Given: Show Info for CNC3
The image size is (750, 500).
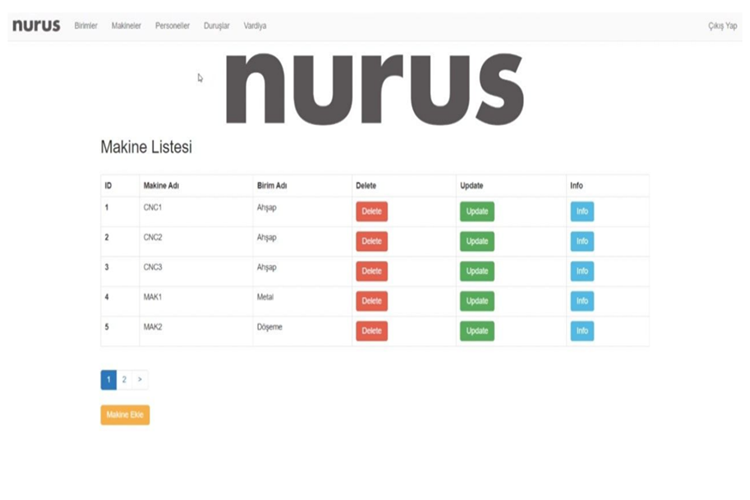Looking at the screenshot, I should 582,271.
